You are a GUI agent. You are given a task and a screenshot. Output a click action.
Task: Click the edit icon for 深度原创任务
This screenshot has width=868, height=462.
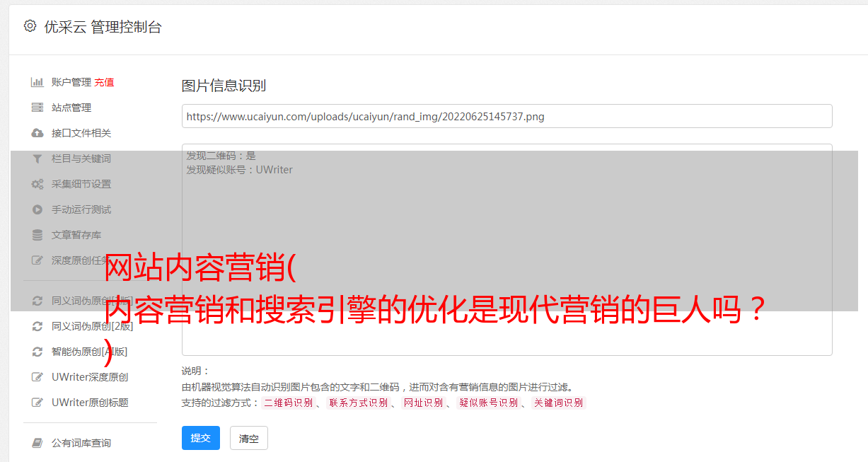tap(37, 260)
